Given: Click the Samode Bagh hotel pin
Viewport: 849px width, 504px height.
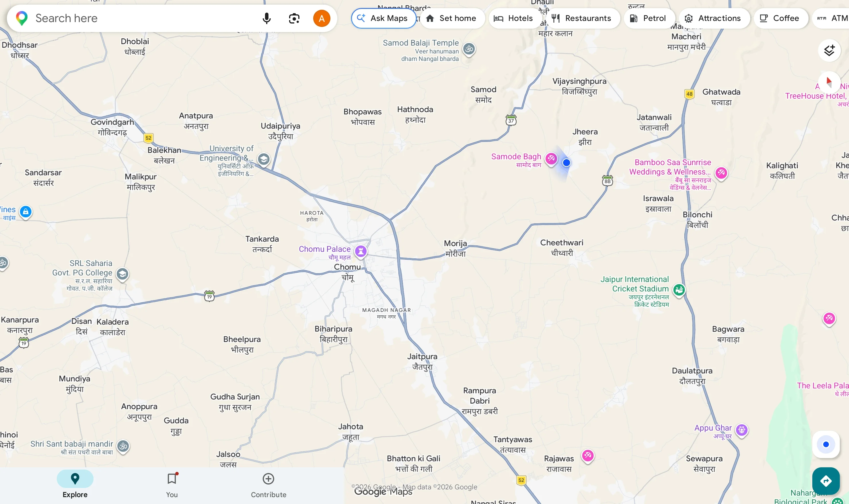Looking at the screenshot, I should tap(551, 158).
